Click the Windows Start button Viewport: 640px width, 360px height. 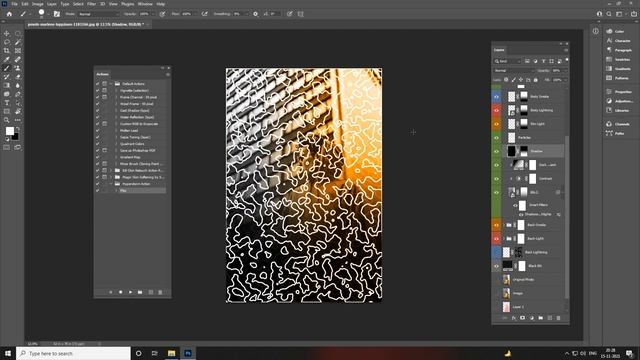click(8, 353)
